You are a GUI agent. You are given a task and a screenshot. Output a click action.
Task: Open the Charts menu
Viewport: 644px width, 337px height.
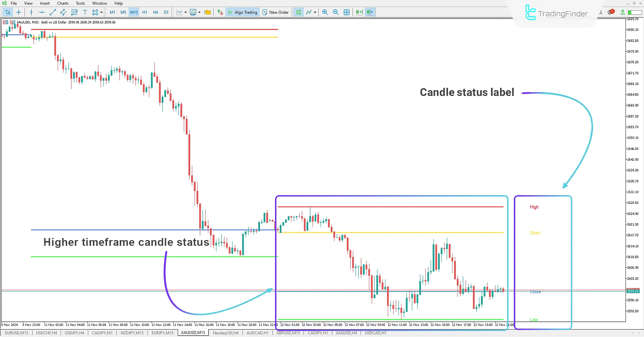[62, 3]
